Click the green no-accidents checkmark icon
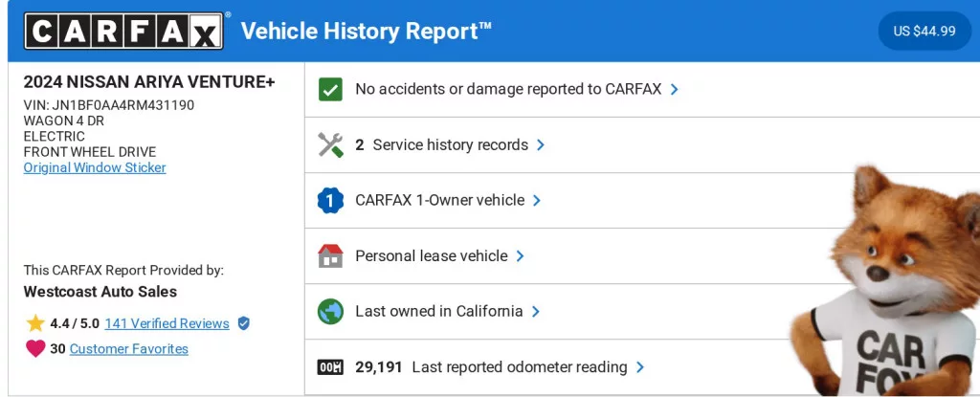Screen dimensions: 980x397 (330, 89)
